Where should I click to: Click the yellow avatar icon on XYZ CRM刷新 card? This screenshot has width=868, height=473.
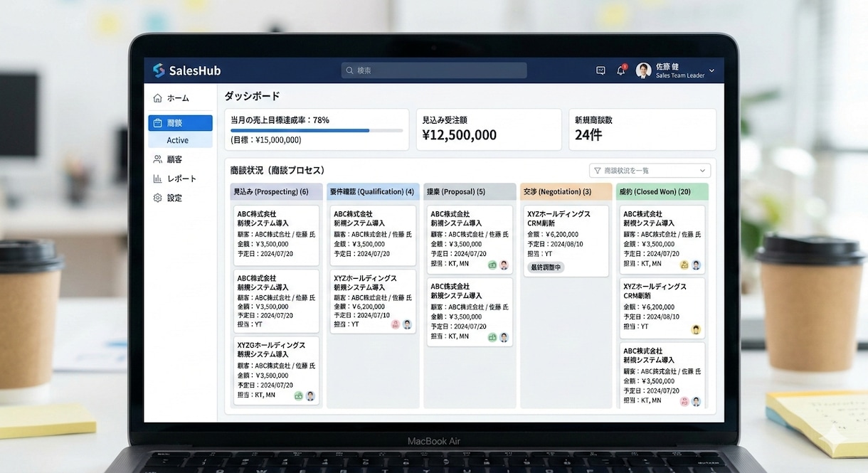pyautogui.click(x=697, y=329)
